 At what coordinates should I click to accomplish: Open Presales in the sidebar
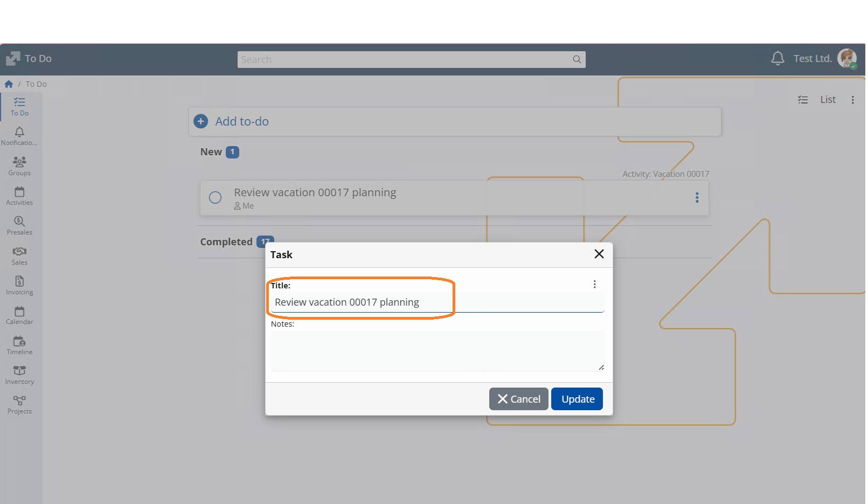(19, 226)
